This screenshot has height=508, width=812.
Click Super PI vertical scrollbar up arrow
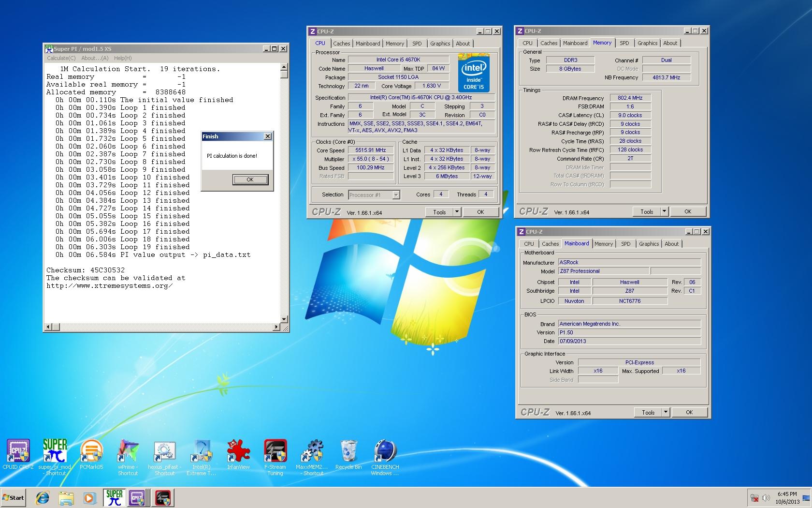click(284, 67)
